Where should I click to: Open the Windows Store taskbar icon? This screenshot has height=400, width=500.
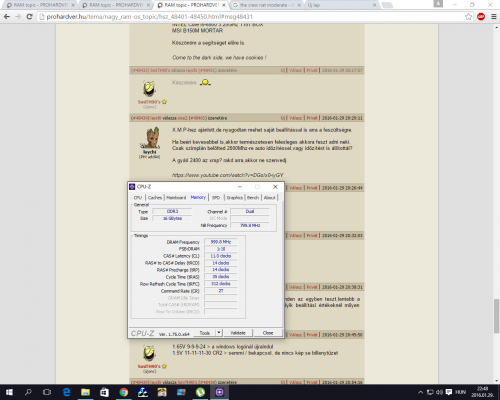pos(104,392)
